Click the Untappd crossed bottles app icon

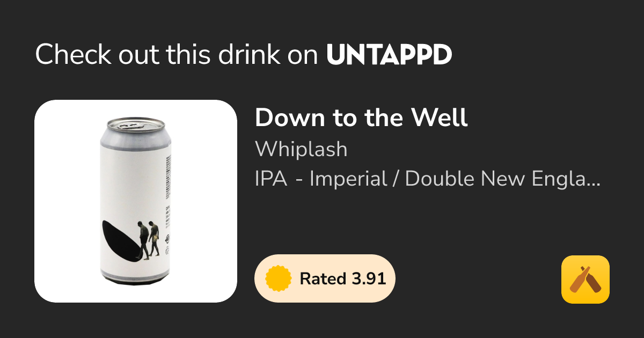click(x=586, y=280)
